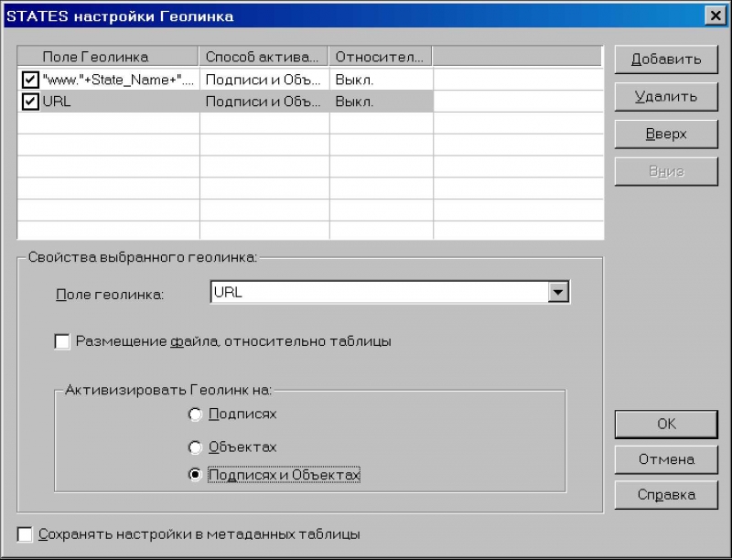Uncheck the URL row checkbox
Viewport: 732px width, 560px height.
coord(30,102)
